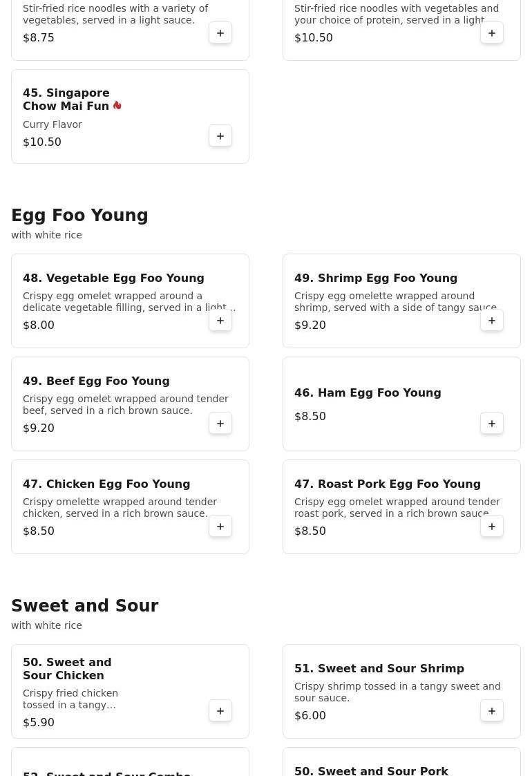
Task: Add Shrimp Egg Foo Young to cart
Action: coord(491,320)
